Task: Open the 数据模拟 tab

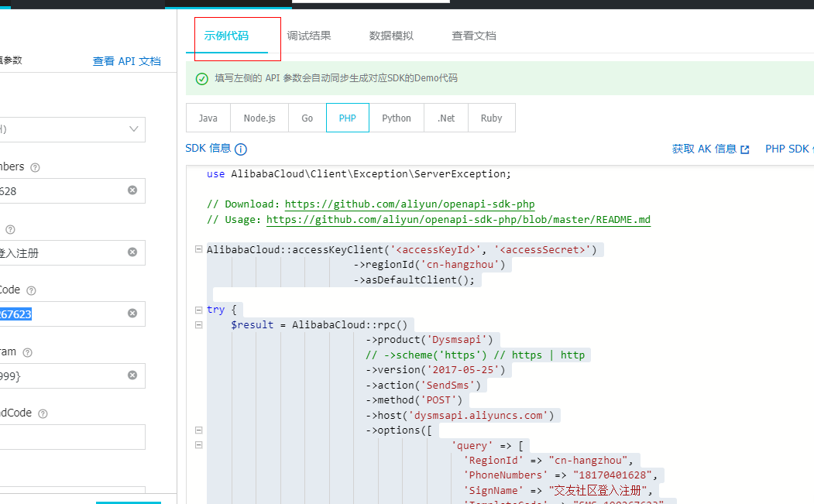Action: (391, 36)
